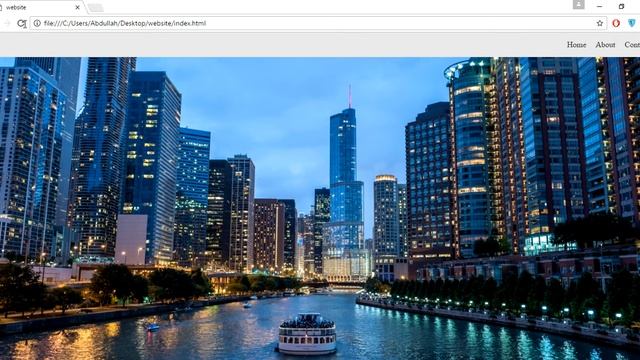This screenshot has width=640, height=360.
Task: Reload the page with the refresh icon
Action: point(22,24)
